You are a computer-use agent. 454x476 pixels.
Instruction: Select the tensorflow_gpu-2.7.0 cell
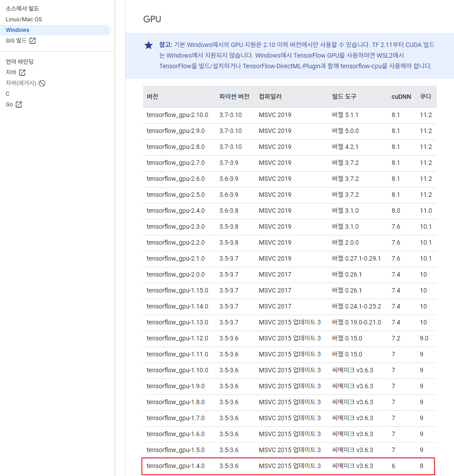[176, 163]
